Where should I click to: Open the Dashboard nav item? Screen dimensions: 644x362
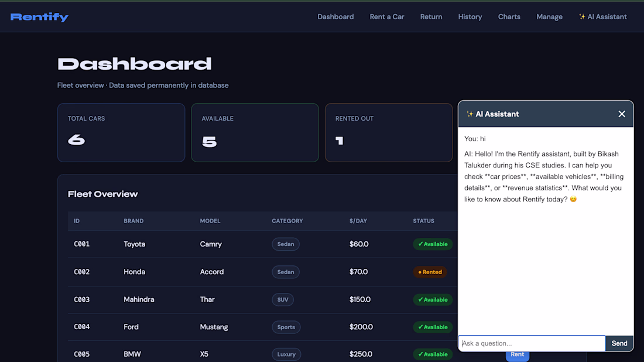pyautogui.click(x=335, y=17)
